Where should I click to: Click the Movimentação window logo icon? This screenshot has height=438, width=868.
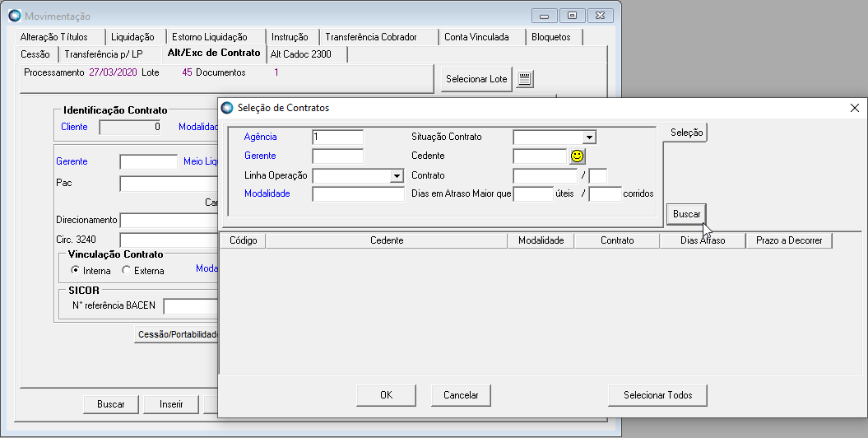coord(14,16)
